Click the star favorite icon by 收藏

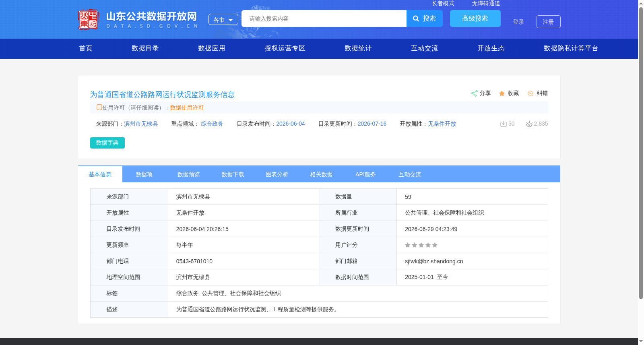(502, 93)
